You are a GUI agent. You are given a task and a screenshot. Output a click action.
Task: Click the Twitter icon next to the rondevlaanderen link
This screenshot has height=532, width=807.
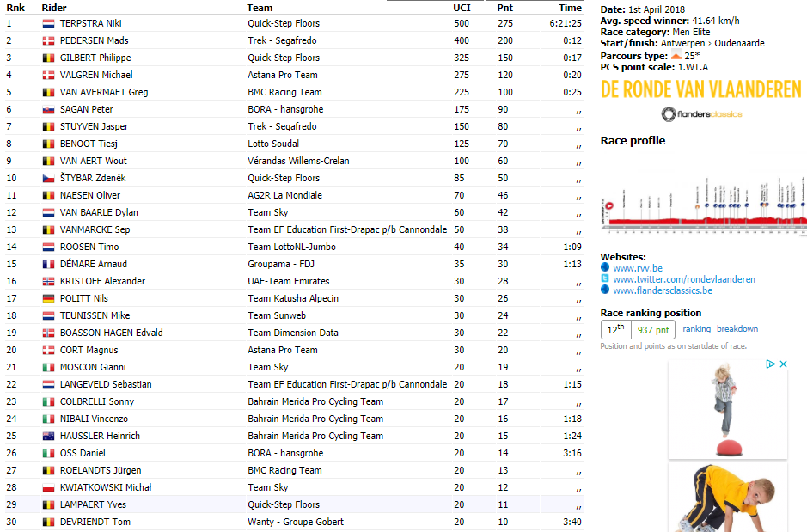pos(605,278)
